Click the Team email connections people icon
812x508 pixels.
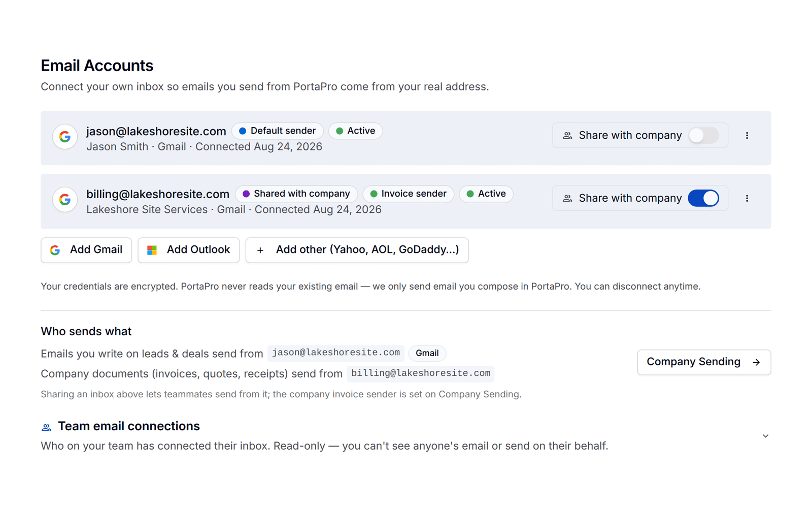[x=46, y=427]
